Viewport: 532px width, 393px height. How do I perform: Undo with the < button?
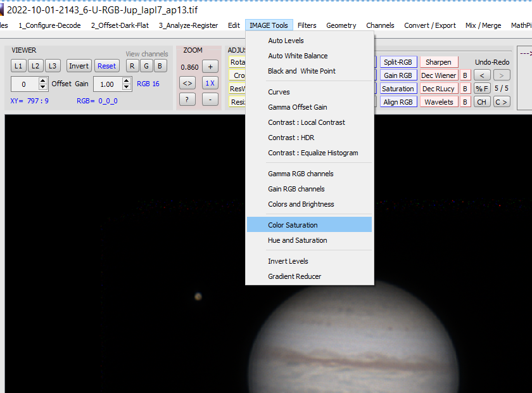[x=482, y=75]
